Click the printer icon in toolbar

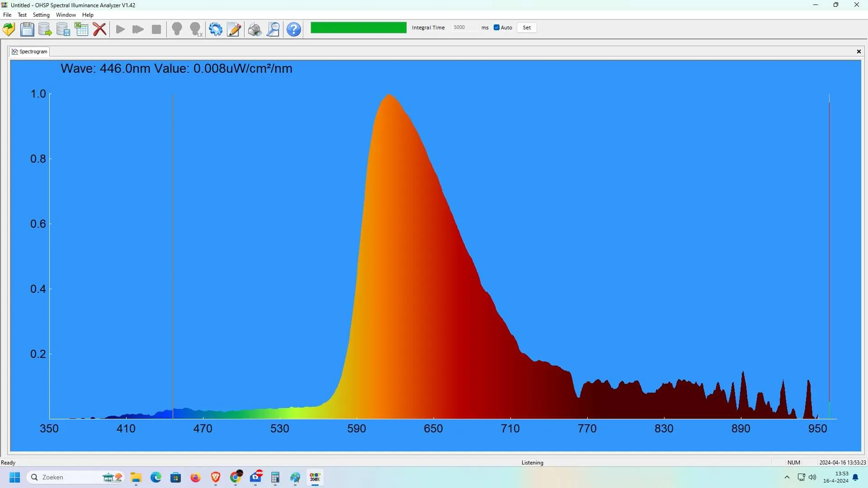pyautogui.click(x=255, y=29)
